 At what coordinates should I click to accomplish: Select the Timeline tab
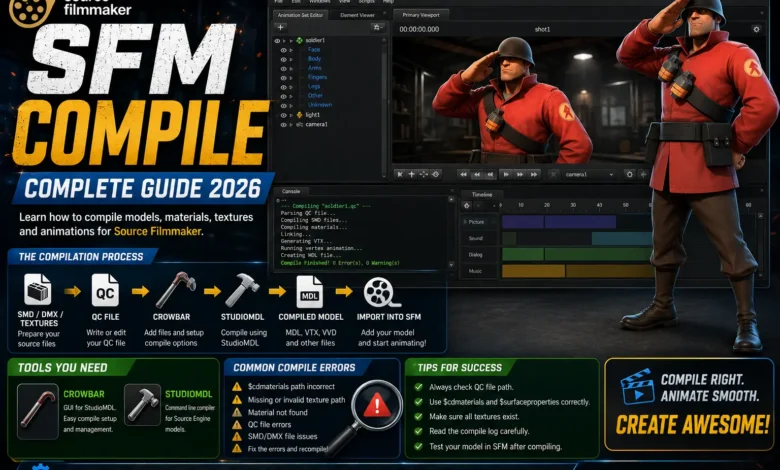pyautogui.click(x=482, y=194)
